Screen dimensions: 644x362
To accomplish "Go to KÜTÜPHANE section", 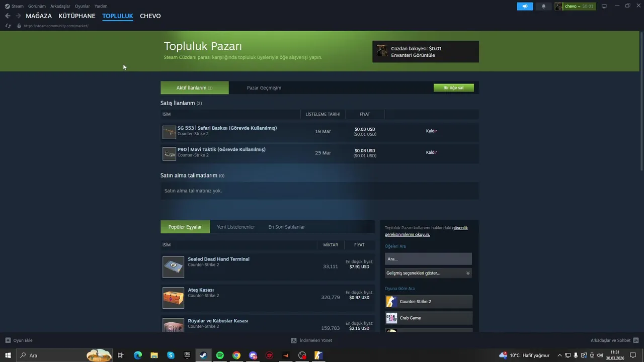I will [x=77, y=16].
